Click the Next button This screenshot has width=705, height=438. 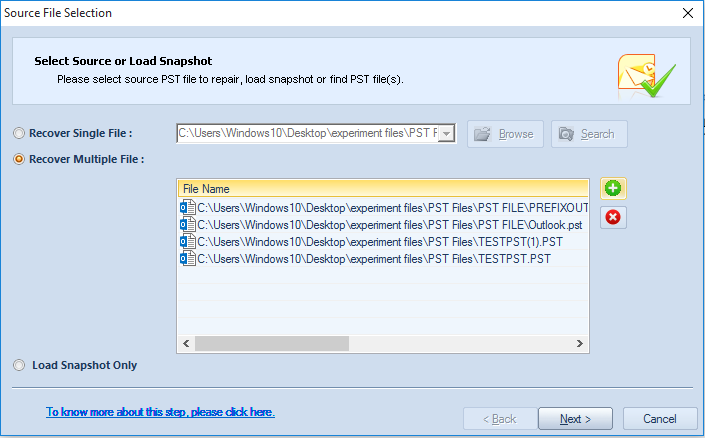575,419
